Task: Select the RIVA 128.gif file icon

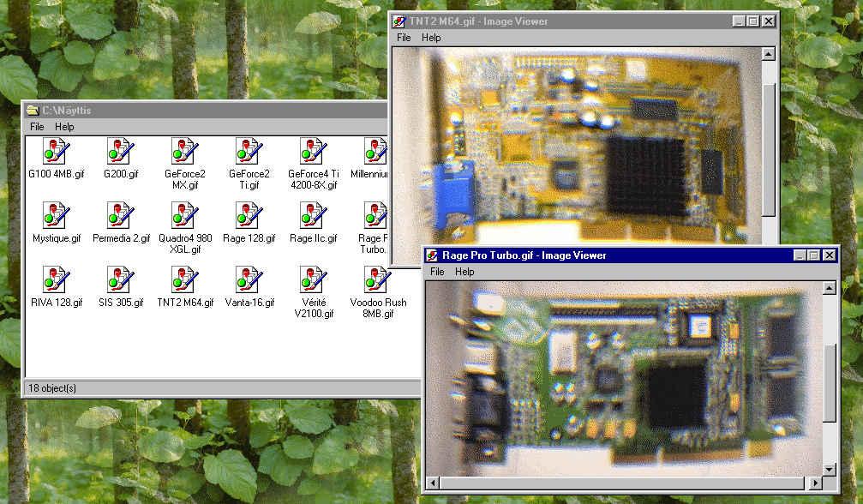Action: tap(57, 280)
